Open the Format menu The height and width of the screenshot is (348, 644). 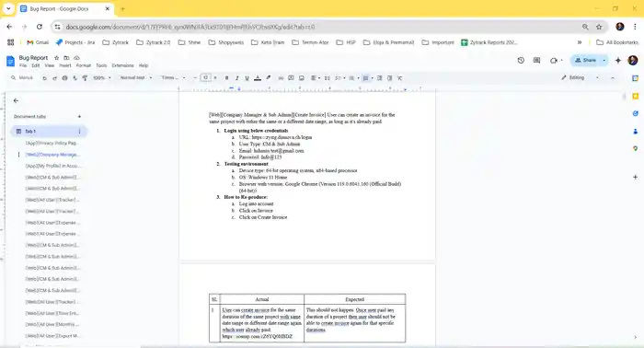pyautogui.click(x=84, y=65)
